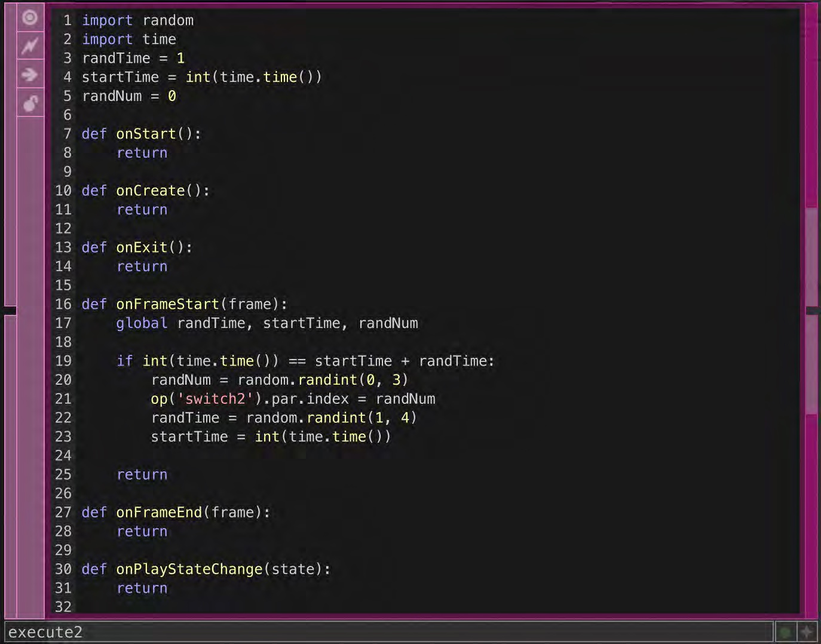Image resolution: width=821 pixels, height=644 pixels.
Task: Toggle the arrow bypass flag
Action: (30, 75)
